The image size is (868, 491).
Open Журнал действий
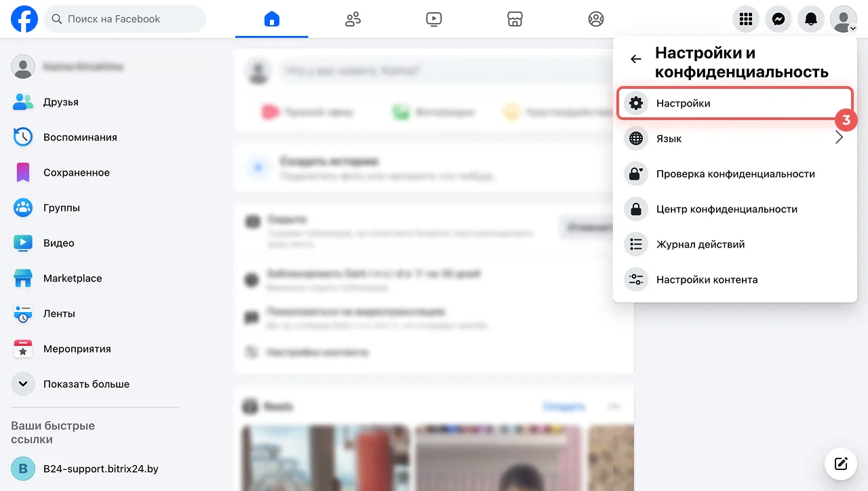pyautogui.click(x=701, y=244)
